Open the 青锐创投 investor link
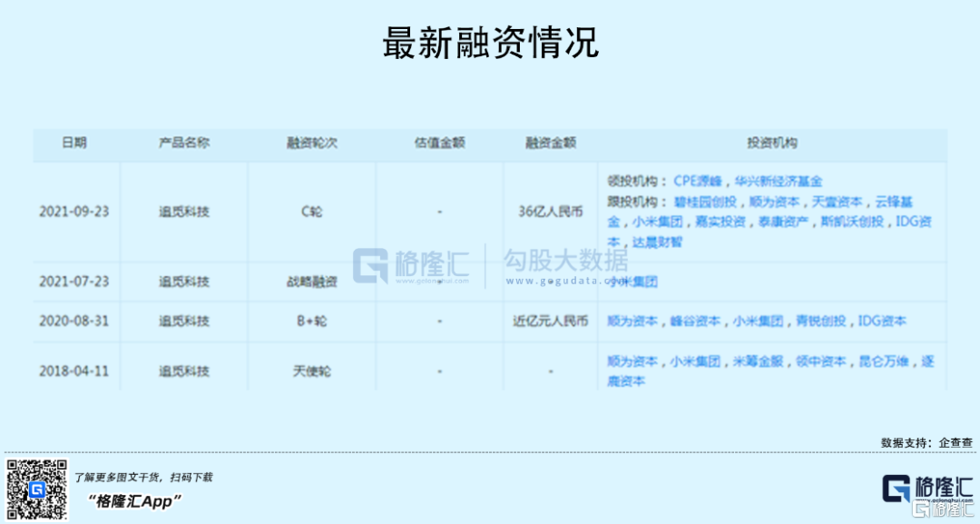Screen dimensions: 980x524 [820, 321]
